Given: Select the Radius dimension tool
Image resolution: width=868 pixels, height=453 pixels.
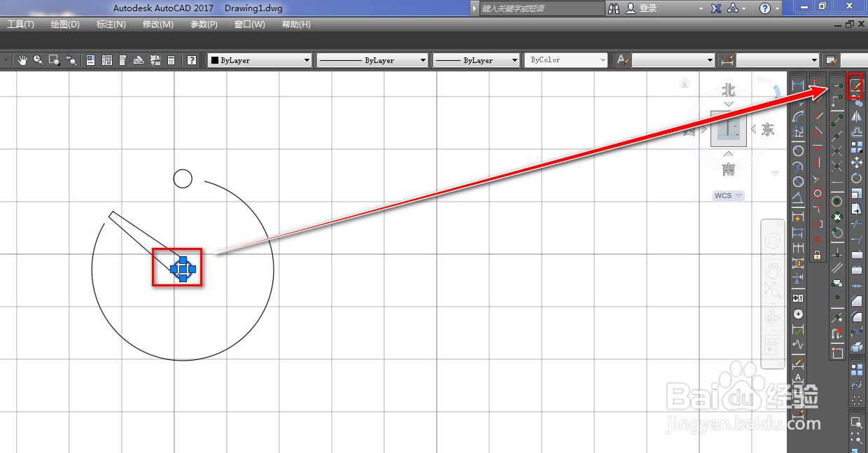Looking at the screenshot, I should click(x=798, y=151).
